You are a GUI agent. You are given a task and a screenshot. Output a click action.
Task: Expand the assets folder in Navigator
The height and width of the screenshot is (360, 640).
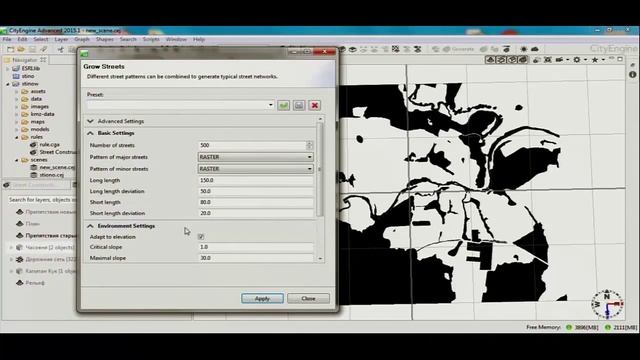tap(17, 91)
